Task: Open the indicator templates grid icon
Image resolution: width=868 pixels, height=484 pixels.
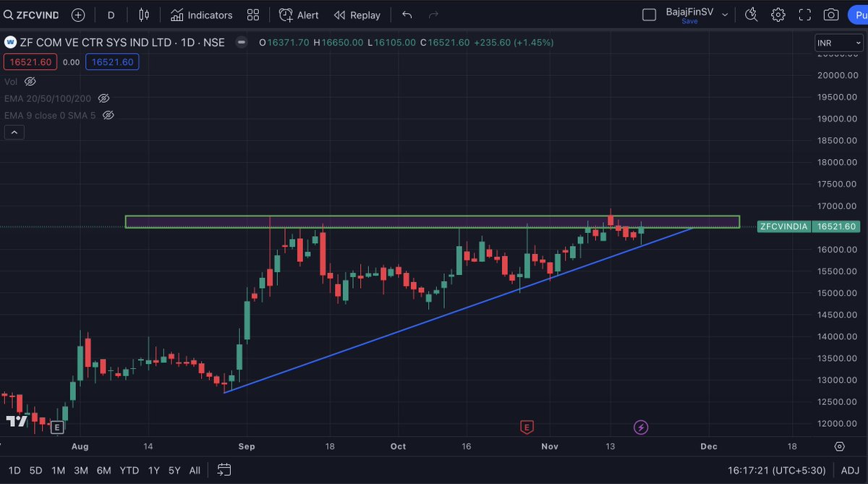Action: (x=252, y=14)
